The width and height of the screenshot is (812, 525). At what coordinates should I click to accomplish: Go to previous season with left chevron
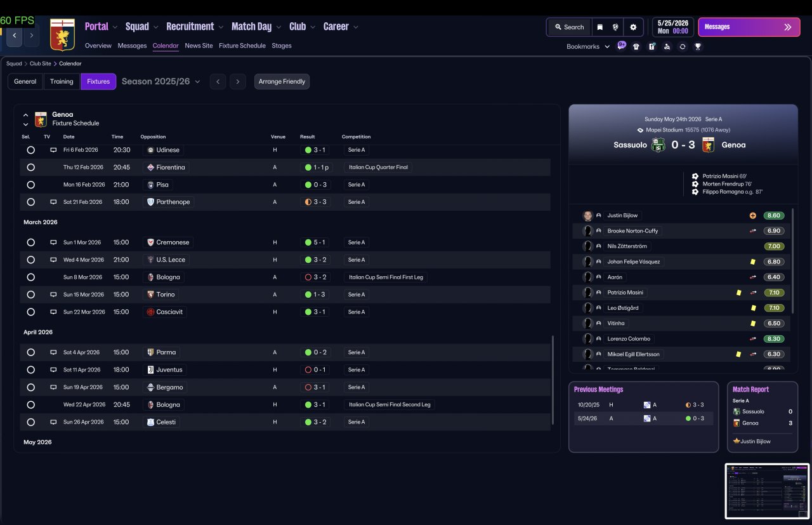218,81
